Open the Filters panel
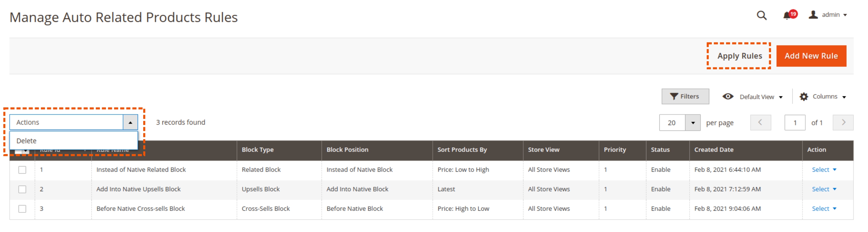The width and height of the screenshot is (868, 232). [x=685, y=97]
